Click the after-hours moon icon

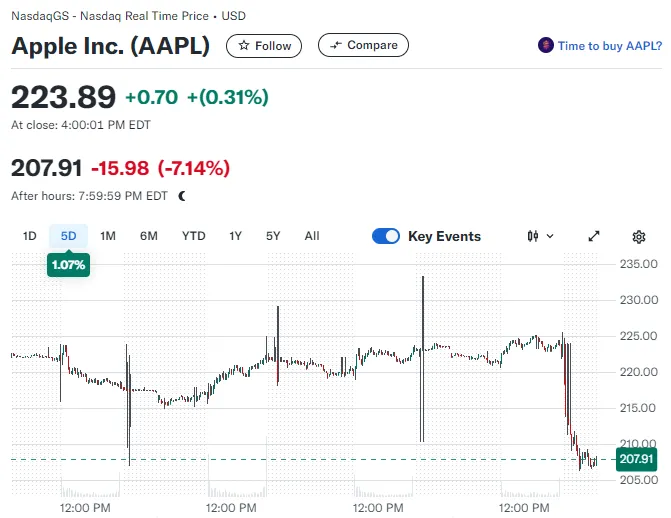pos(182,196)
